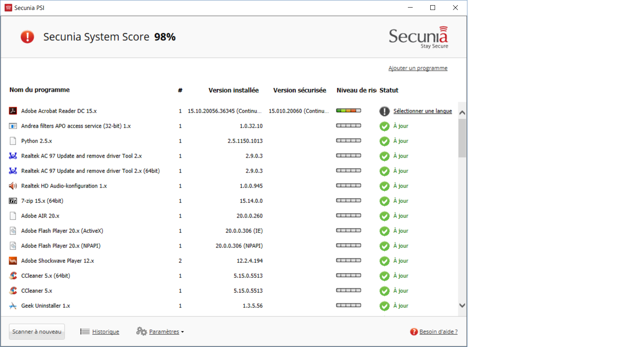Sort by Niveau de risque column
644x347 pixels.
356,90
